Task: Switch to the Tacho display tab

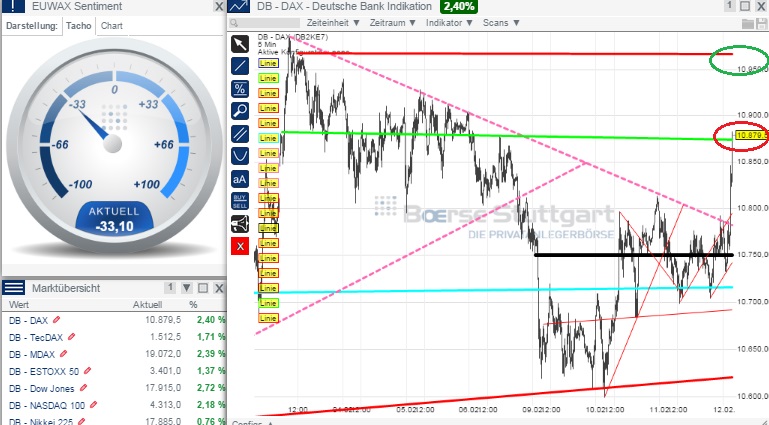Action: point(78,26)
